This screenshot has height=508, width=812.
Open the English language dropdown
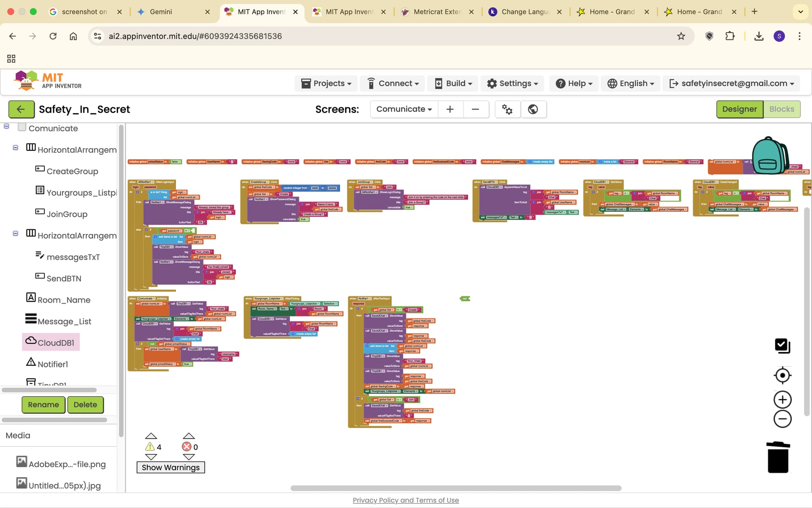pyautogui.click(x=631, y=83)
